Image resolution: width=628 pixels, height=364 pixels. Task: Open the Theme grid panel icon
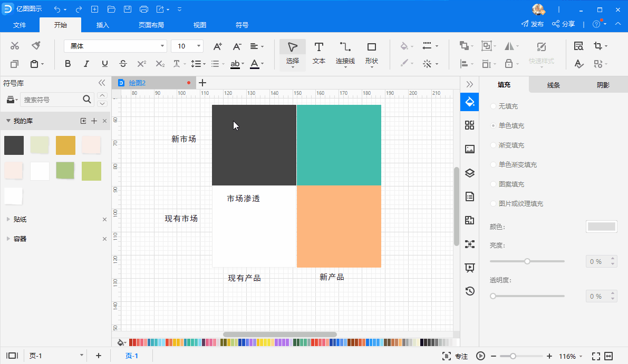point(470,125)
